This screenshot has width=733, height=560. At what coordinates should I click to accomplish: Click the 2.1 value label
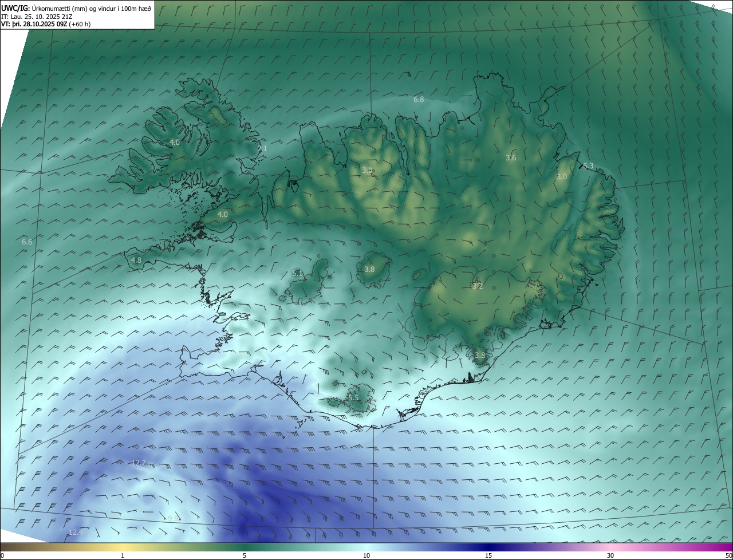click(262, 149)
